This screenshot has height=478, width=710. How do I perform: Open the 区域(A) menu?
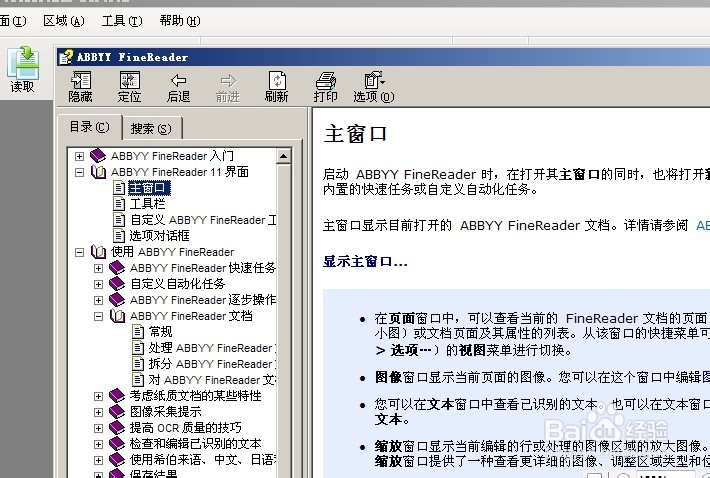pos(64,21)
